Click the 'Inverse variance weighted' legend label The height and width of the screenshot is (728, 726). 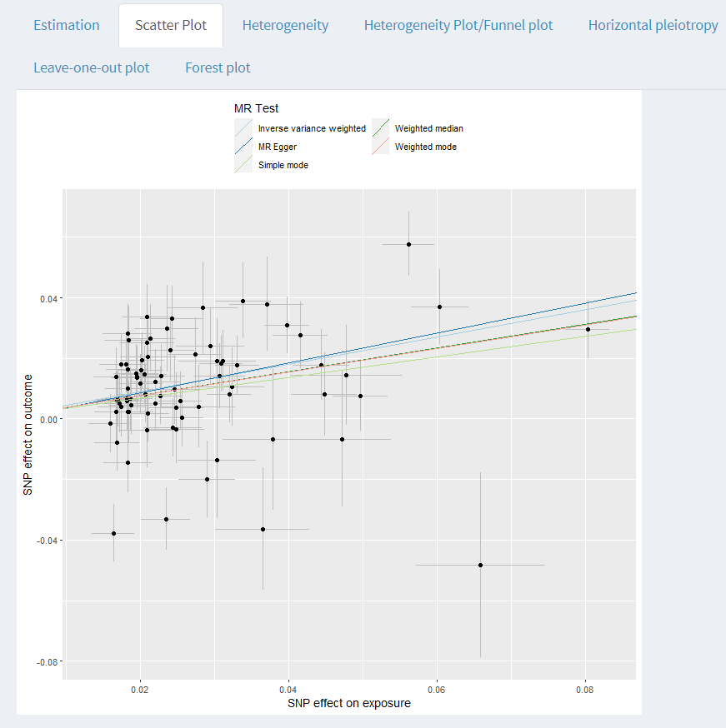(312, 128)
